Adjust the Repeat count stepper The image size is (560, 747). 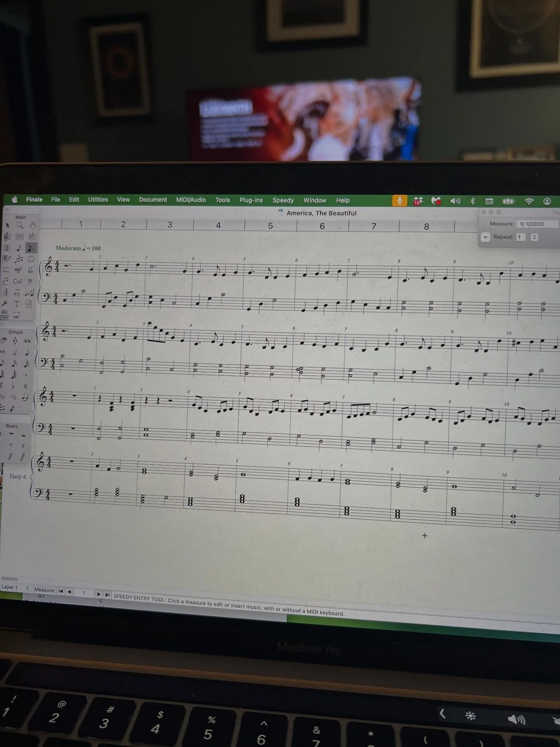tap(534, 237)
